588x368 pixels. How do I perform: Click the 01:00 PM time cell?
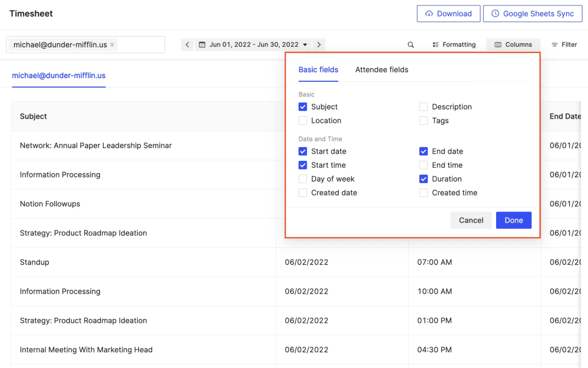pos(435,321)
